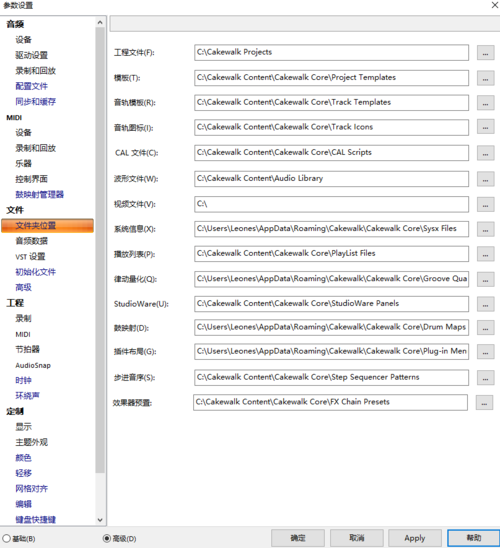This screenshot has height=548, width=500.
Task: Open 音频数据 category
Action: 31,241
